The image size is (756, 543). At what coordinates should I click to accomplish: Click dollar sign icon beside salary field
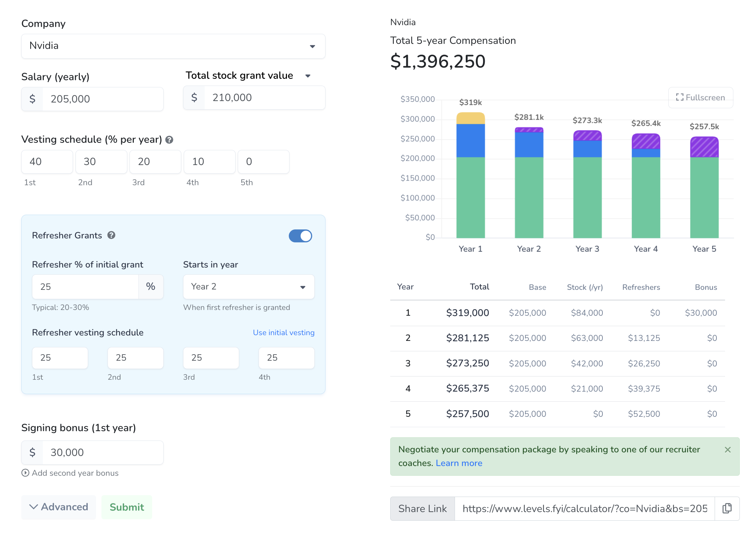click(x=32, y=99)
